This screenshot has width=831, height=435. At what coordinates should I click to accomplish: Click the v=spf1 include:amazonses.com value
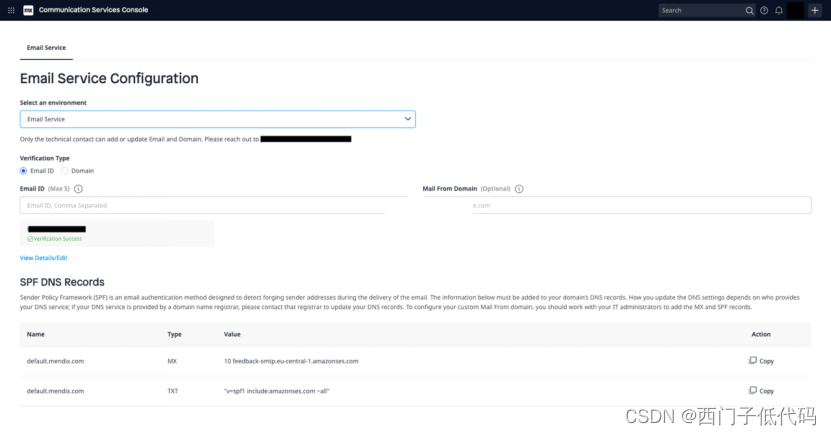pos(277,391)
